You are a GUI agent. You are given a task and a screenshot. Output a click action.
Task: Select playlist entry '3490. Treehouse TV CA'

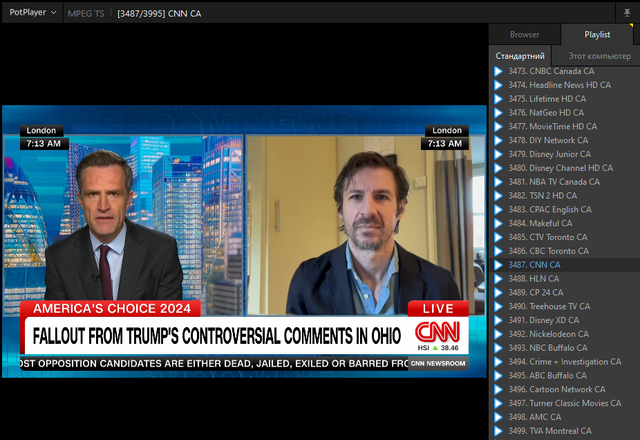click(565, 307)
